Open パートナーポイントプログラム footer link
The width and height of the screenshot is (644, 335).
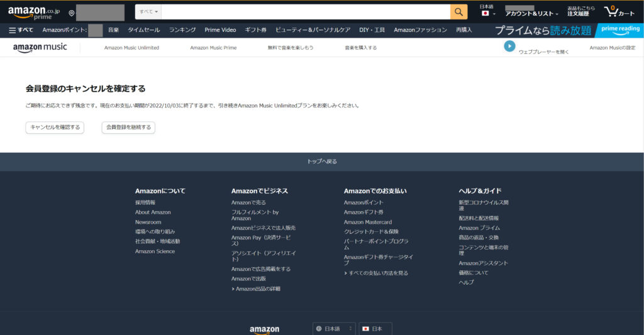coord(376,244)
